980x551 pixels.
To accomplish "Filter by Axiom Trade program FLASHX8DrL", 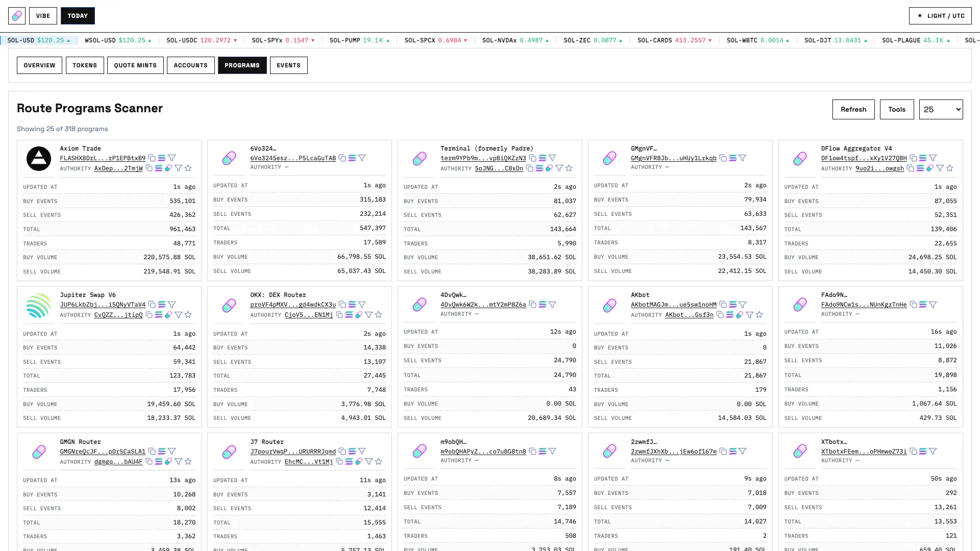I will [x=172, y=158].
